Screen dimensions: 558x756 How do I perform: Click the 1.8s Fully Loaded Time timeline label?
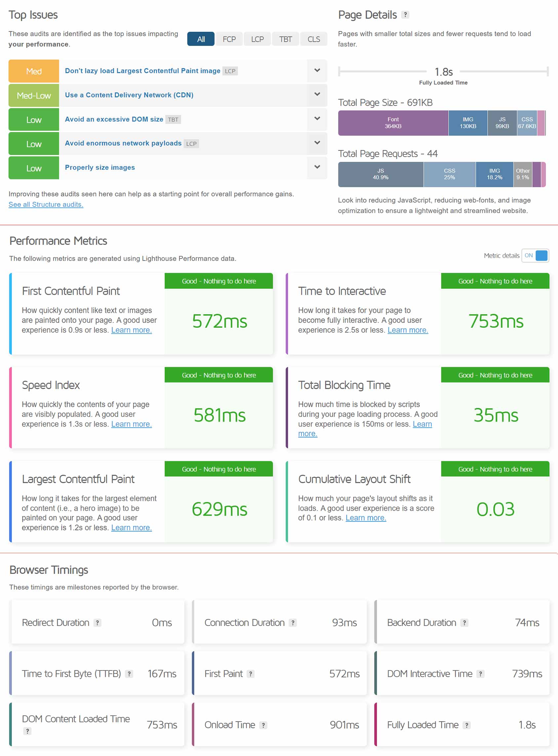pos(444,72)
